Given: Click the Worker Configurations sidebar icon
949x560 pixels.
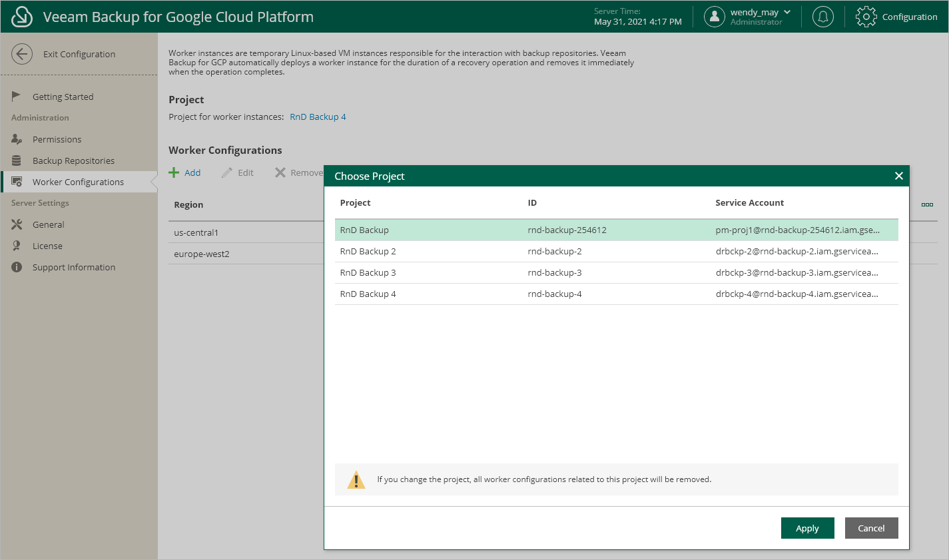Looking at the screenshot, I should (17, 182).
